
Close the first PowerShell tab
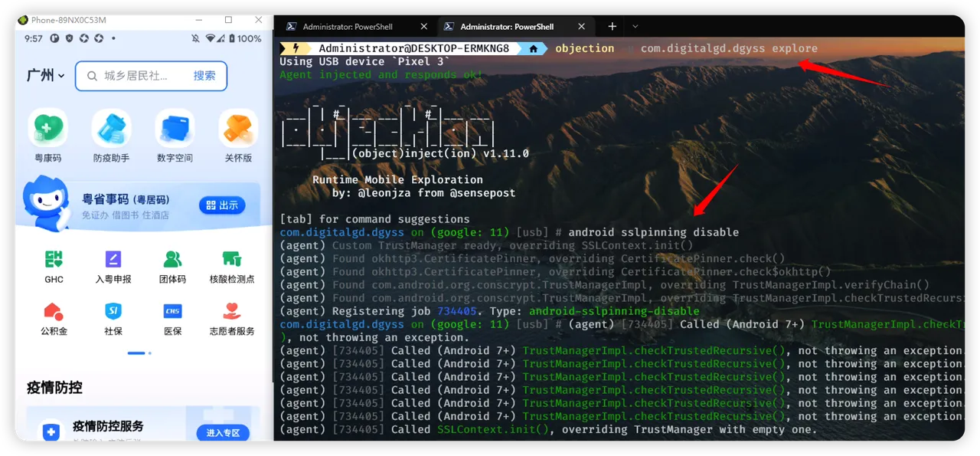pyautogui.click(x=423, y=27)
